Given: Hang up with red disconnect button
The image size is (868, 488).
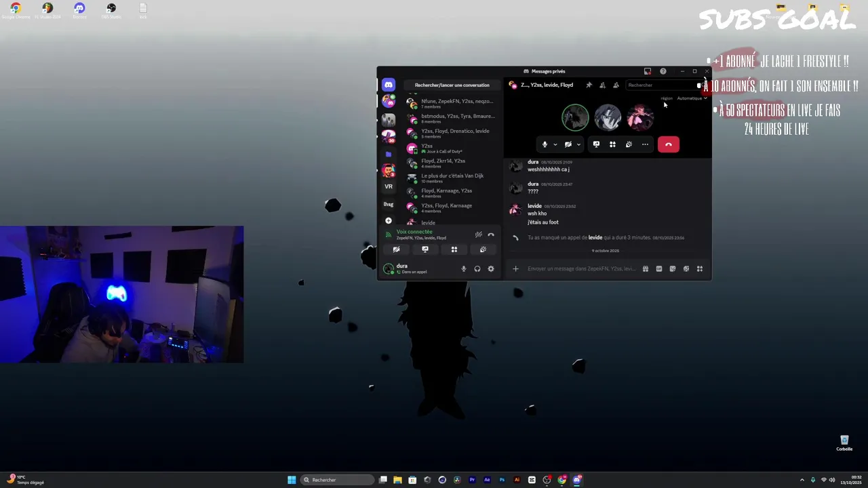Looking at the screenshot, I should (x=669, y=144).
